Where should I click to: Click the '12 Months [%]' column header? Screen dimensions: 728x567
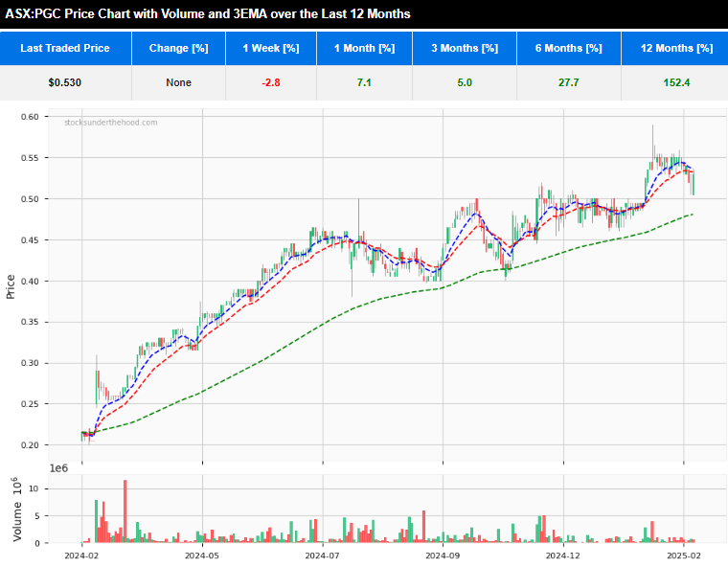(676, 48)
